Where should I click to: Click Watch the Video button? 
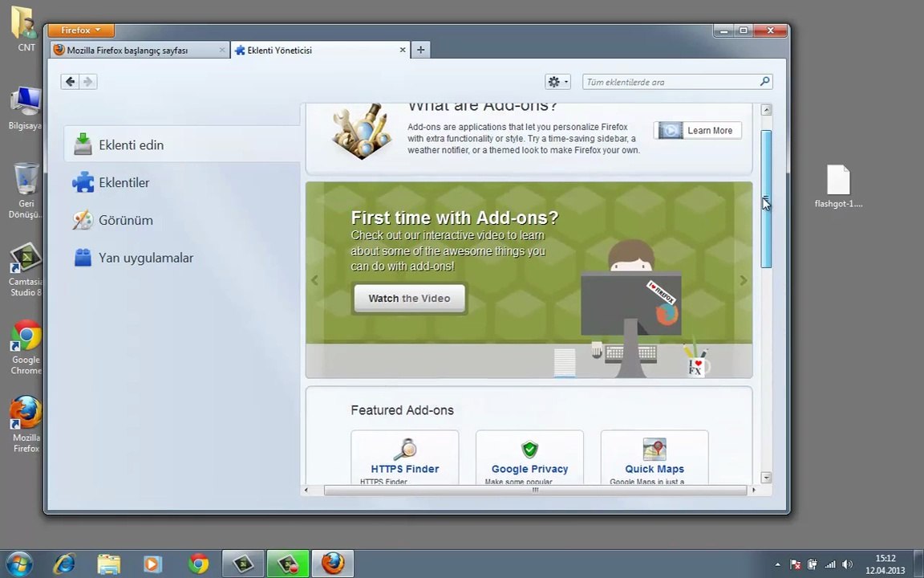[410, 299]
